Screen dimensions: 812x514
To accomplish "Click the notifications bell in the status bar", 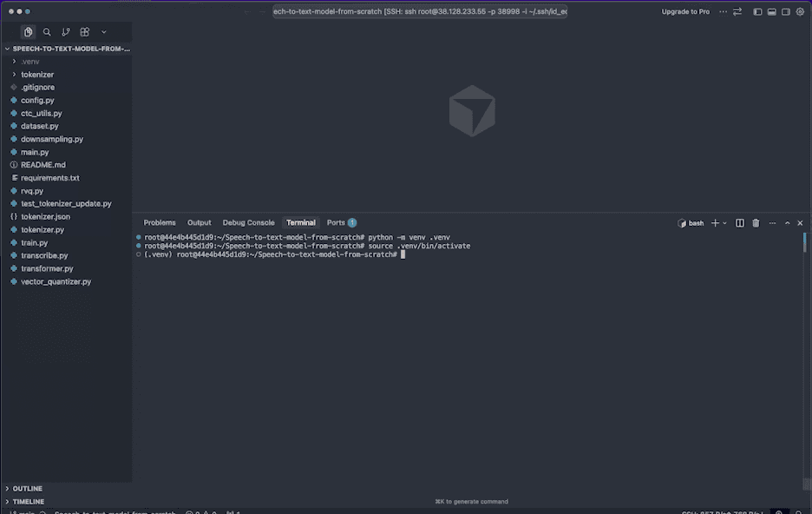I will [796, 513].
